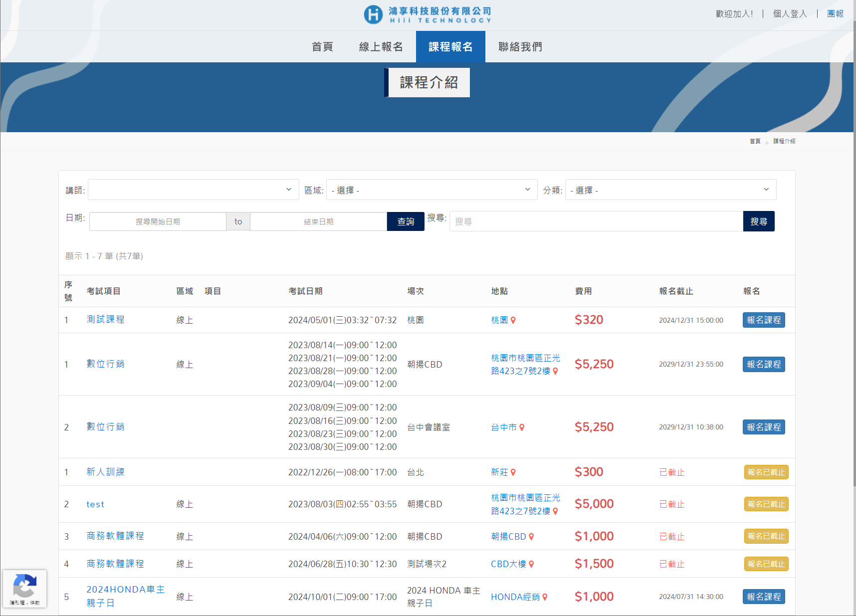The width and height of the screenshot is (856, 616).
Task: Switch to the 線上報名 nav tab
Action: [x=381, y=47]
